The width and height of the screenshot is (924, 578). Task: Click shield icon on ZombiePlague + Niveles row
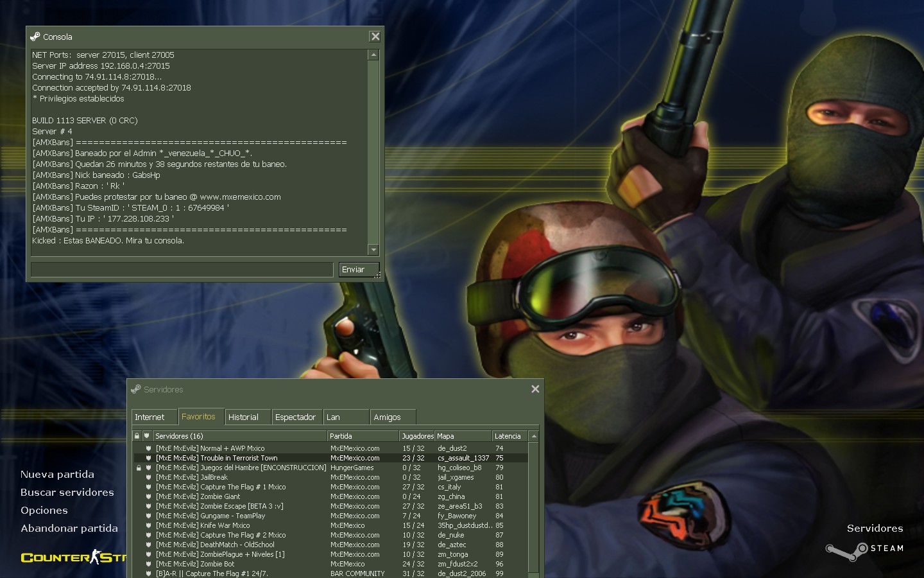click(148, 555)
